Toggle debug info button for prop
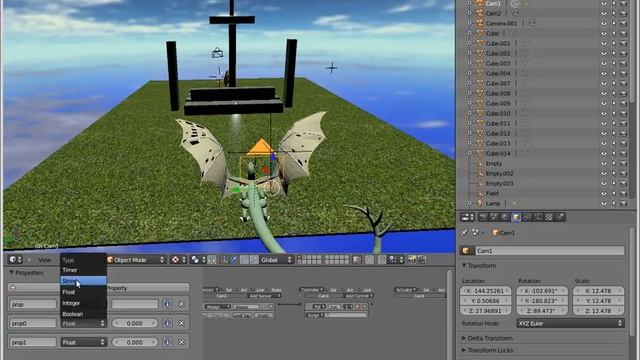Viewport: 640px width, 360px height. pos(167,304)
